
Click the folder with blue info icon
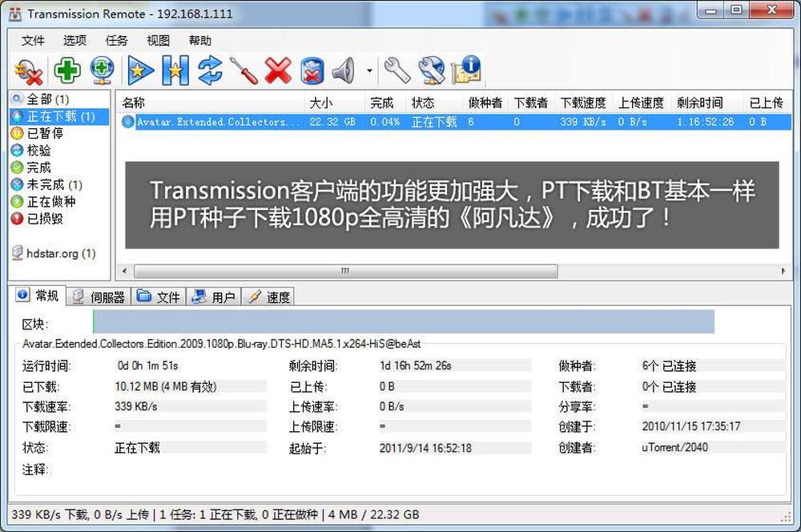(466, 71)
